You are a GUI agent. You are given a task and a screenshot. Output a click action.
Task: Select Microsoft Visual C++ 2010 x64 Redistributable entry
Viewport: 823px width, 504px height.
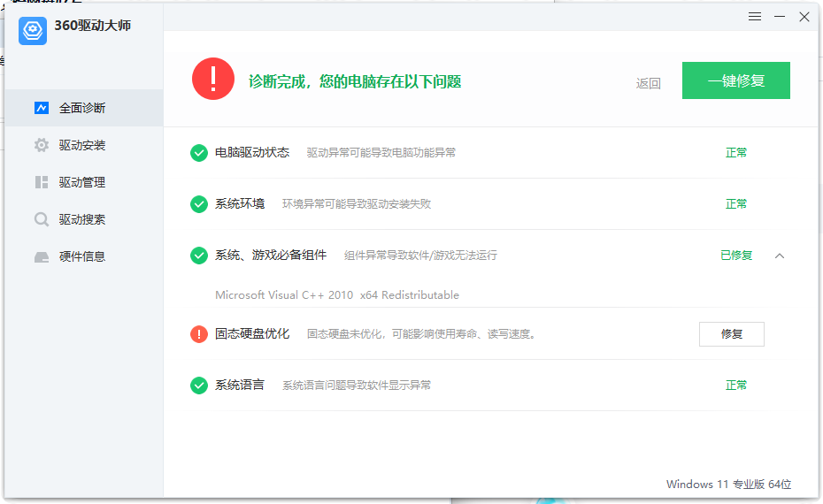(337, 295)
